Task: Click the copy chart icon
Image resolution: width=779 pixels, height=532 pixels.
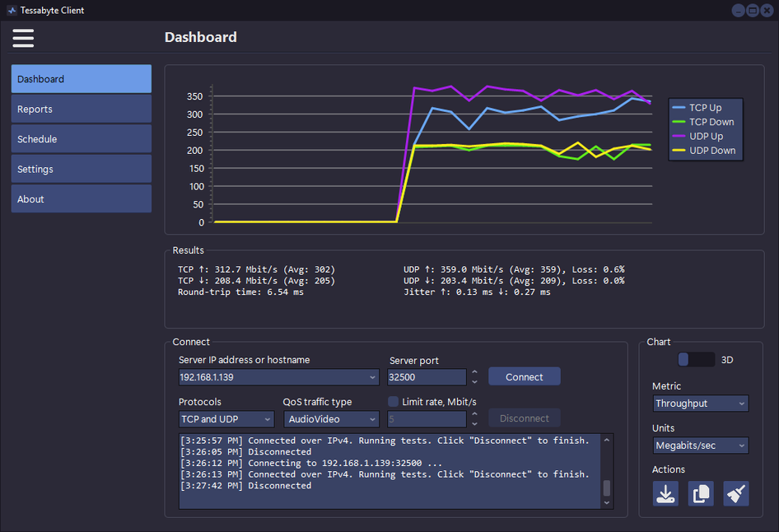Action: [x=701, y=493]
